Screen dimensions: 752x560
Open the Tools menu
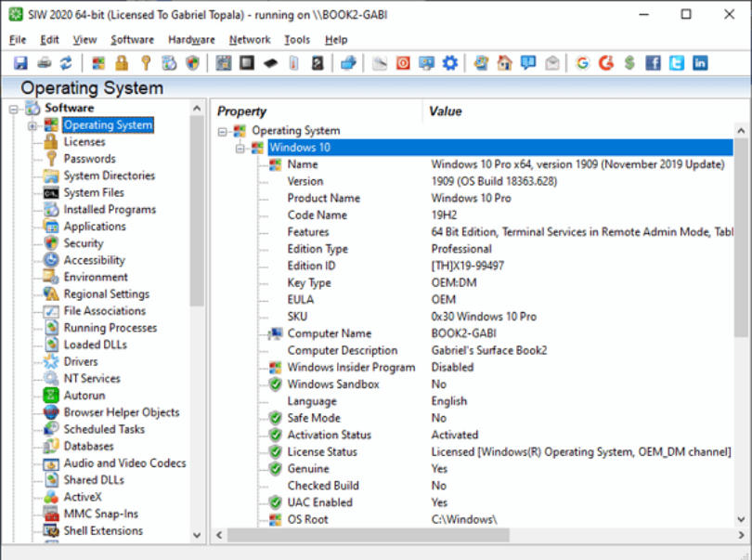pyautogui.click(x=297, y=40)
